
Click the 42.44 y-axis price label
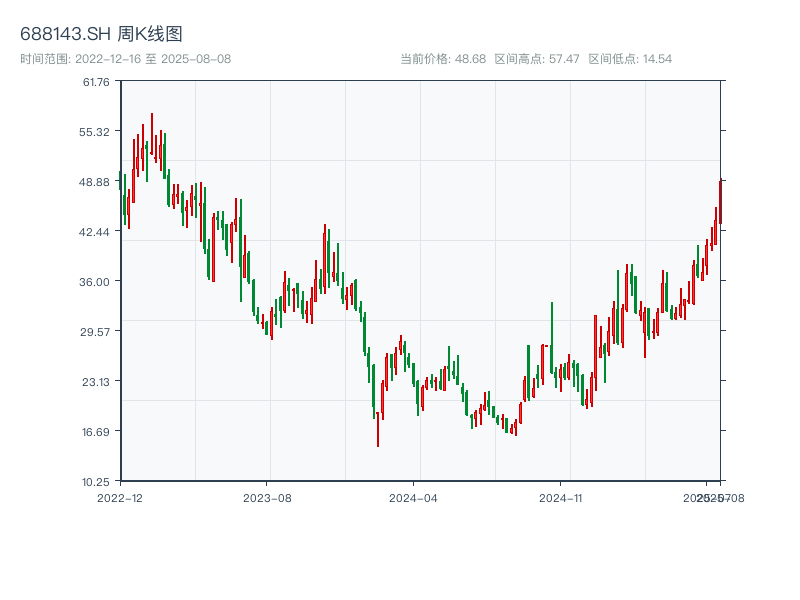(x=97, y=232)
